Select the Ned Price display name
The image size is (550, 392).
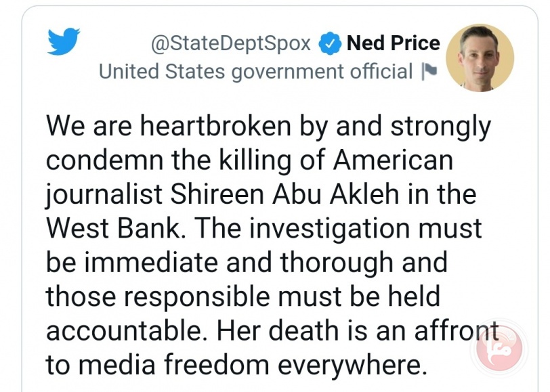click(x=394, y=43)
